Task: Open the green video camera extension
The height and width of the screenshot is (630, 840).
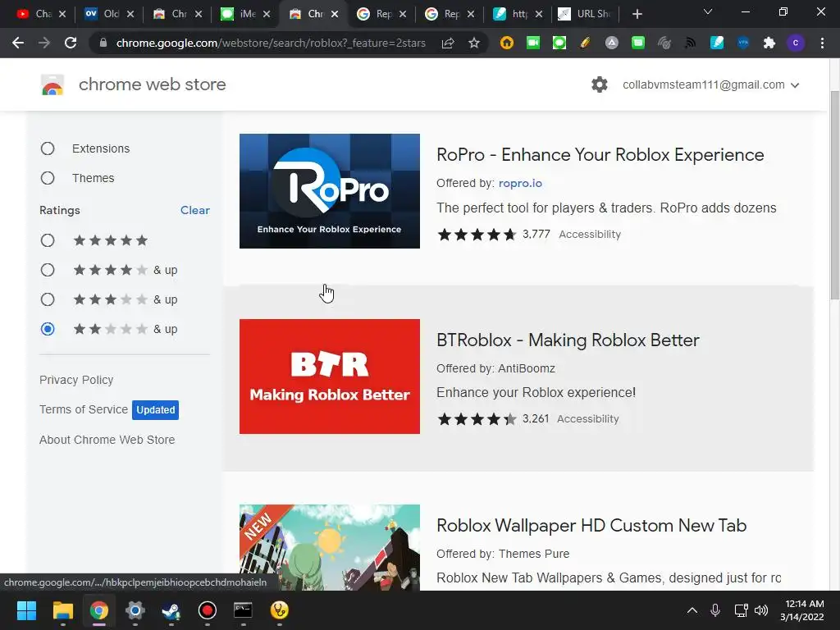Action: pyautogui.click(x=533, y=43)
